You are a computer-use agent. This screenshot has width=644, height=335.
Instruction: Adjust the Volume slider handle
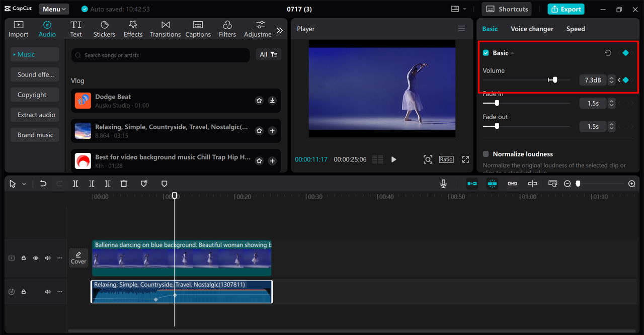click(x=554, y=80)
